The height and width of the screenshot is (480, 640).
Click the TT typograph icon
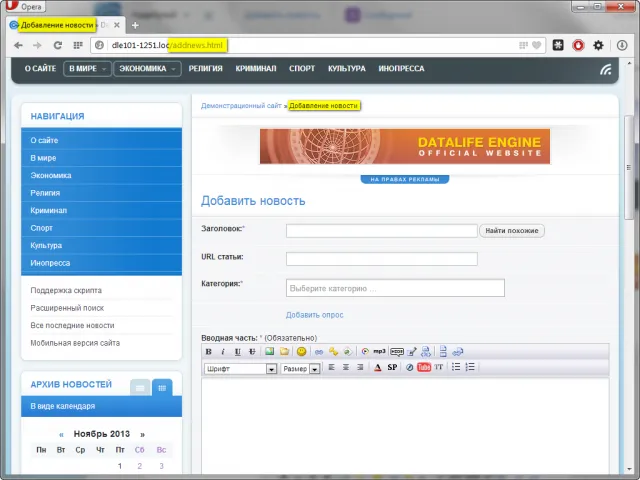[439, 367]
